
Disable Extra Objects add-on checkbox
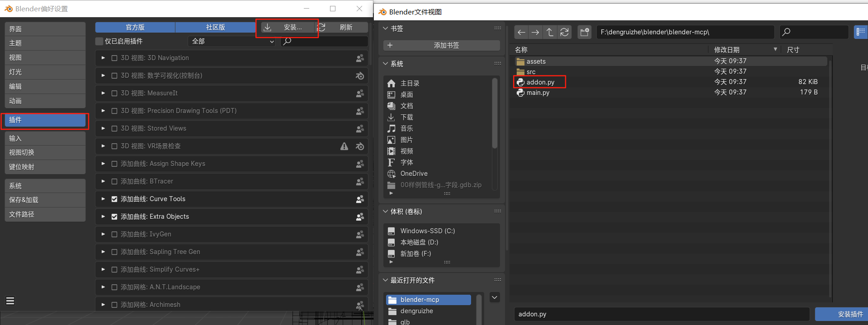[x=114, y=217]
